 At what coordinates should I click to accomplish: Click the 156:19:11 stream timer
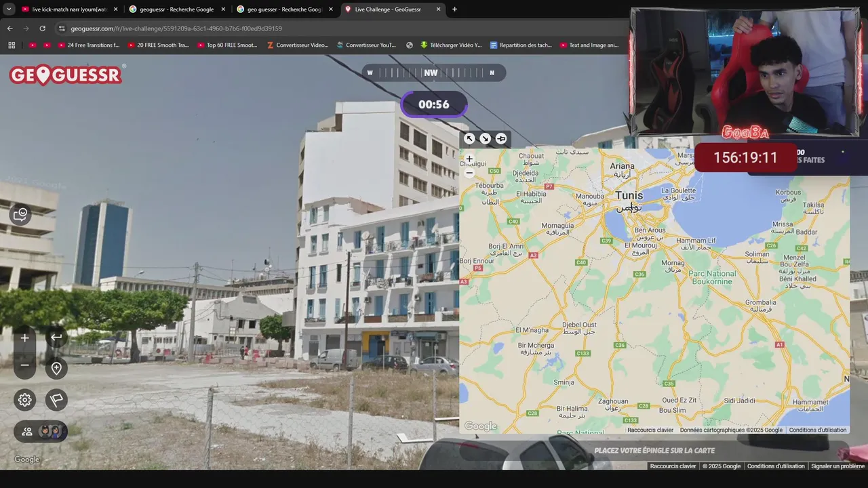(745, 157)
